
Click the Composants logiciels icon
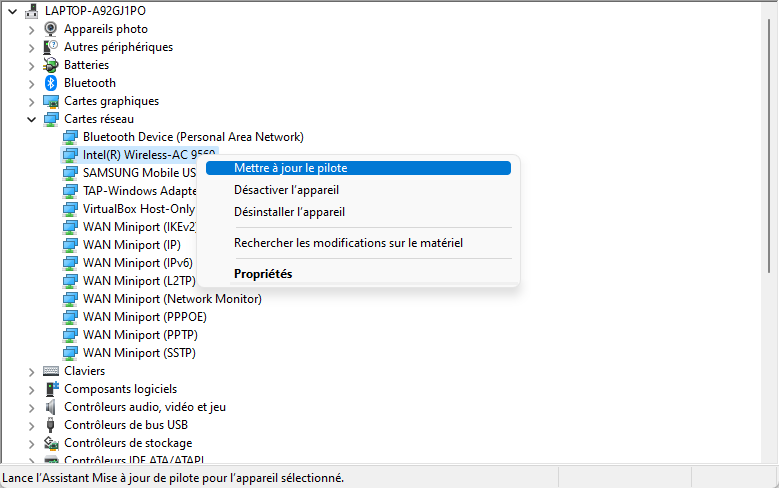coord(51,389)
